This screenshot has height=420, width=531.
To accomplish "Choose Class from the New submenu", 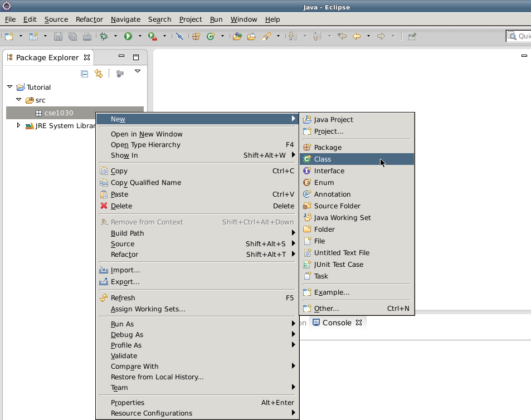I will click(357, 159).
